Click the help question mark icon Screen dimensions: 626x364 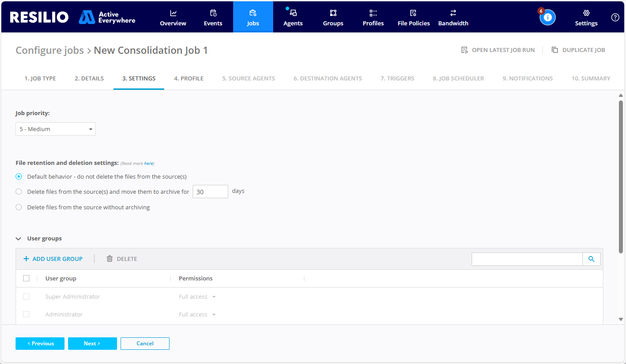[x=615, y=17]
